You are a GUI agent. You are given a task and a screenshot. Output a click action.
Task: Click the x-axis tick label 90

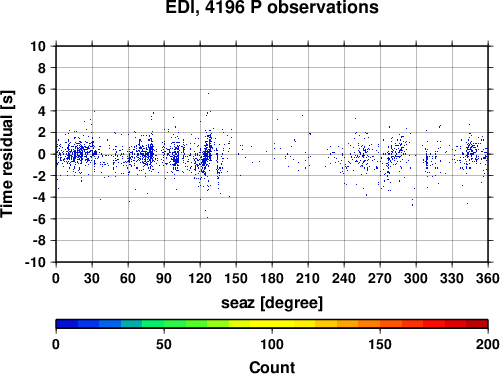pyautogui.click(x=164, y=278)
